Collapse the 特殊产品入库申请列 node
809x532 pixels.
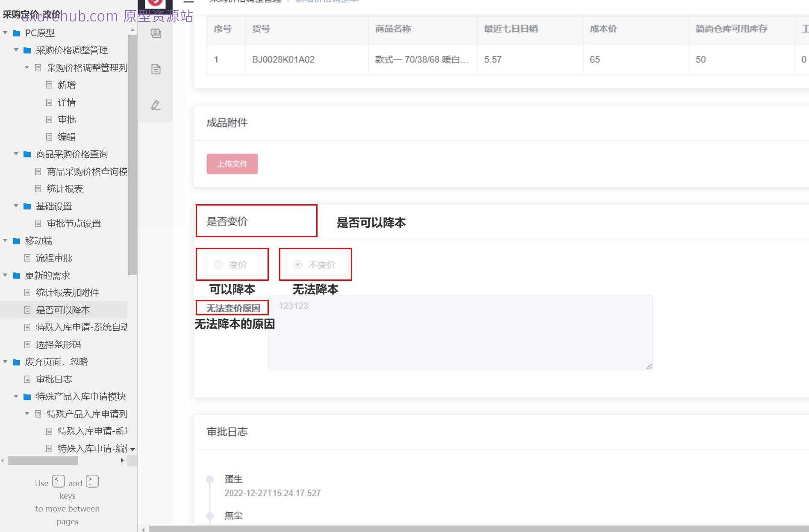click(27, 414)
